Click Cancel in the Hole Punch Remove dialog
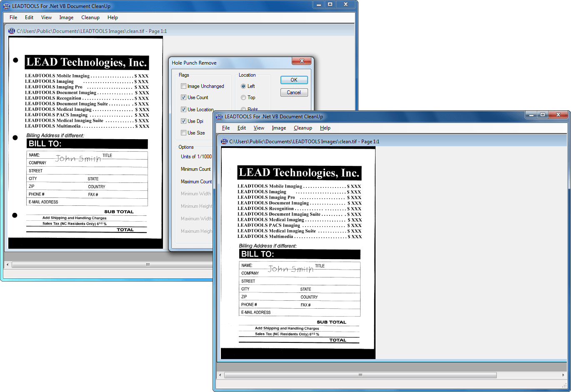 point(294,92)
